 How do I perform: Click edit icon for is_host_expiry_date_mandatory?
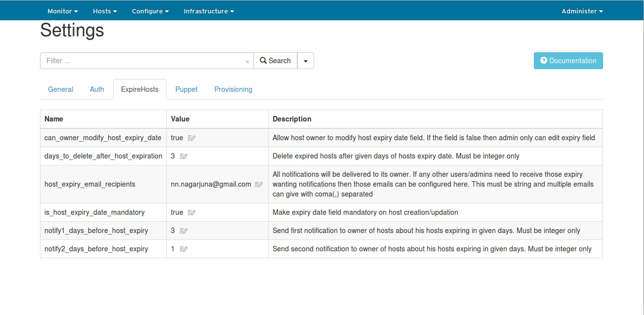[x=192, y=212]
